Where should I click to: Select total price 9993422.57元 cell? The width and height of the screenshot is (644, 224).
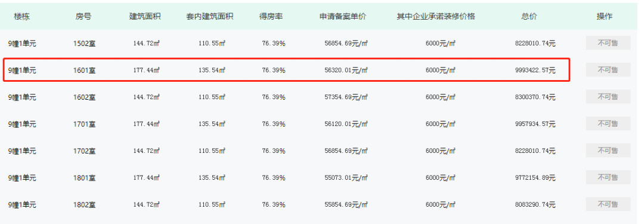pyautogui.click(x=535, y=70)
